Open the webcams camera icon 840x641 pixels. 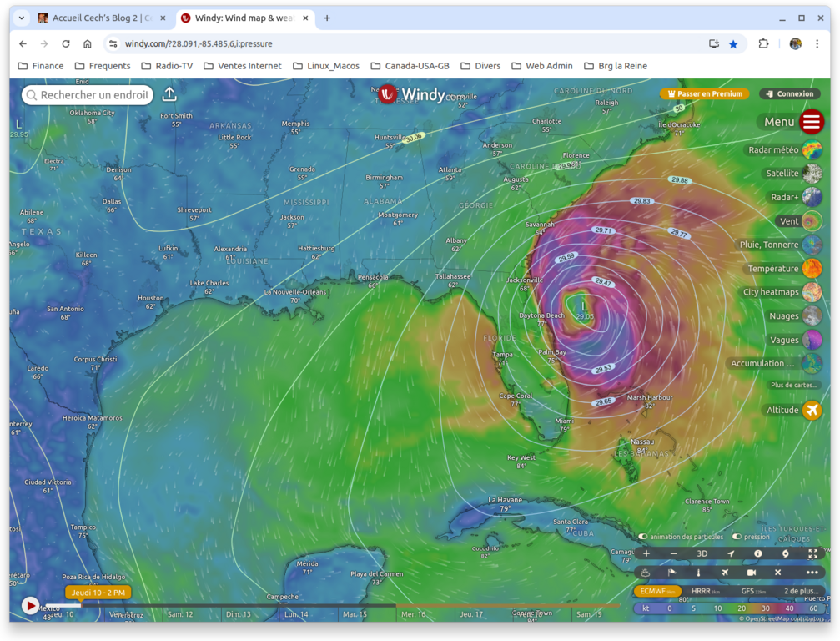point(752,573)
